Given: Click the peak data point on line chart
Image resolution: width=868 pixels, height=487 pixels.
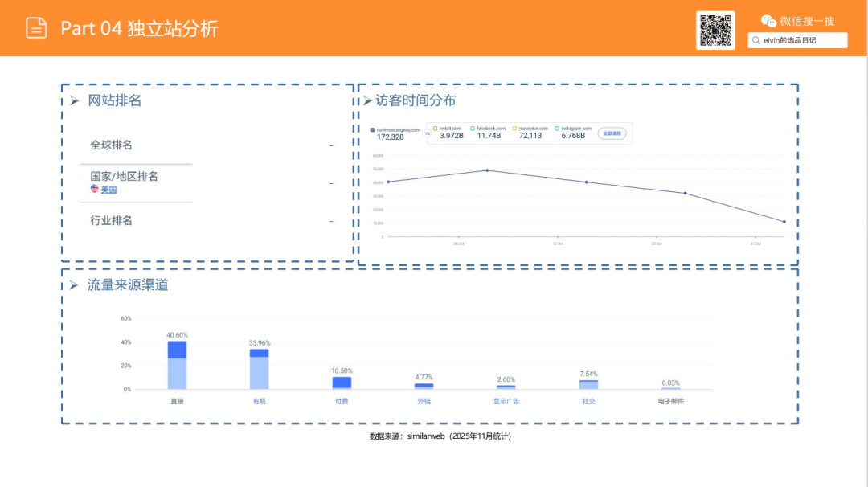Looking at the screenshot, I should [x=487, y=170].
